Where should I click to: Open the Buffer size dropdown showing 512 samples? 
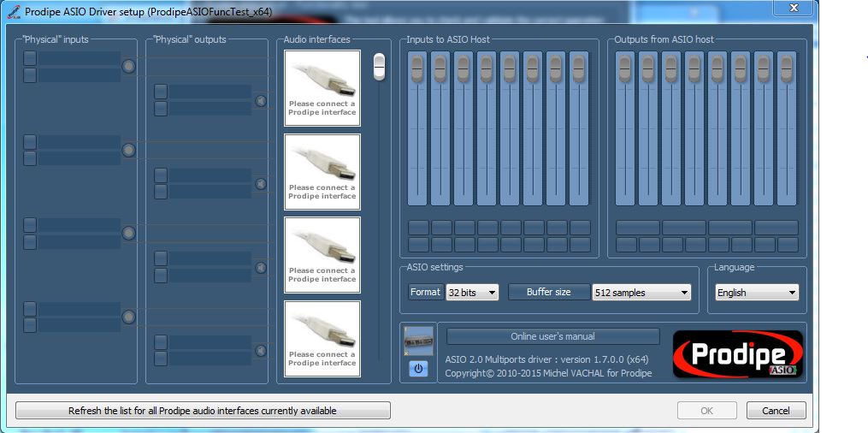[641, 293]
